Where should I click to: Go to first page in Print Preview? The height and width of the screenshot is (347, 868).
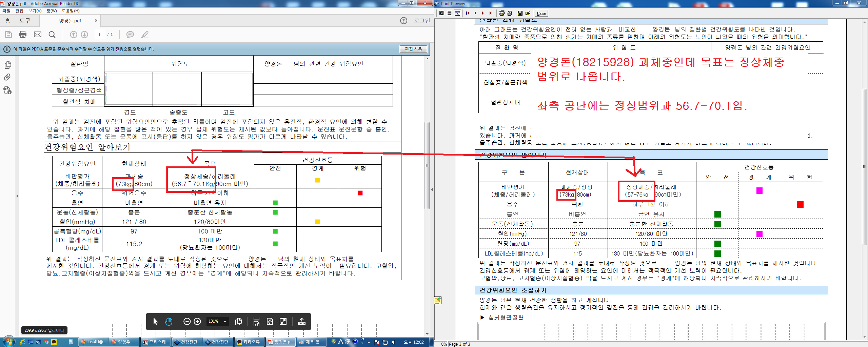point(468,13)
